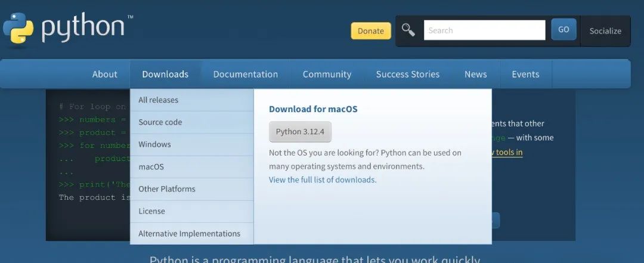Submit the search with the GO button

tap(563, 30)
